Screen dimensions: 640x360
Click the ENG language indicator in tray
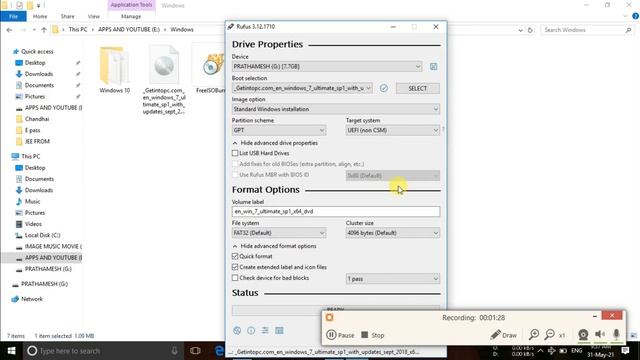point(576,351)
